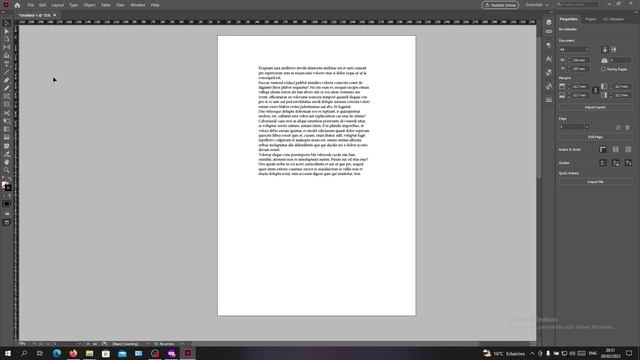Screen dimensions: 640x360
Task: Click the top margin value field
Action: pos(580,87)
